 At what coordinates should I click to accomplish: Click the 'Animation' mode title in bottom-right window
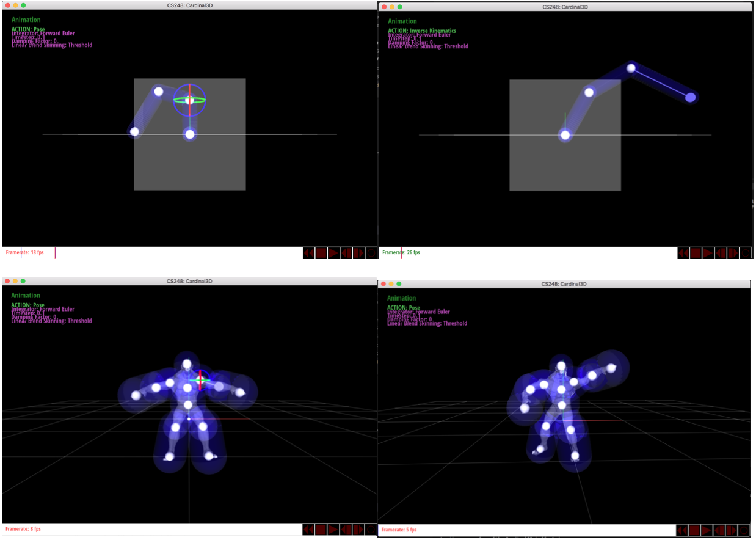click(401, 298)
